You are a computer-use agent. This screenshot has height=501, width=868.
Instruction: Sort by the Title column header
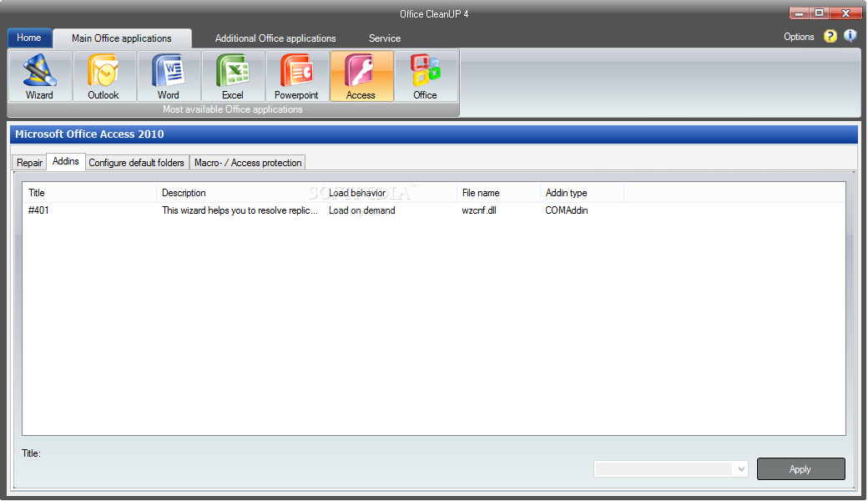[89, 193]
